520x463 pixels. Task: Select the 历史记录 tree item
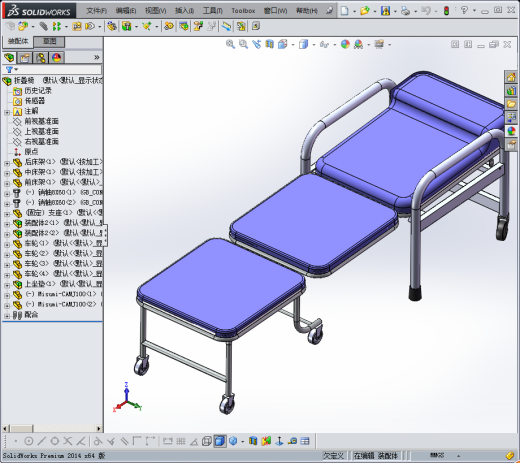click(x=38, y=91)
